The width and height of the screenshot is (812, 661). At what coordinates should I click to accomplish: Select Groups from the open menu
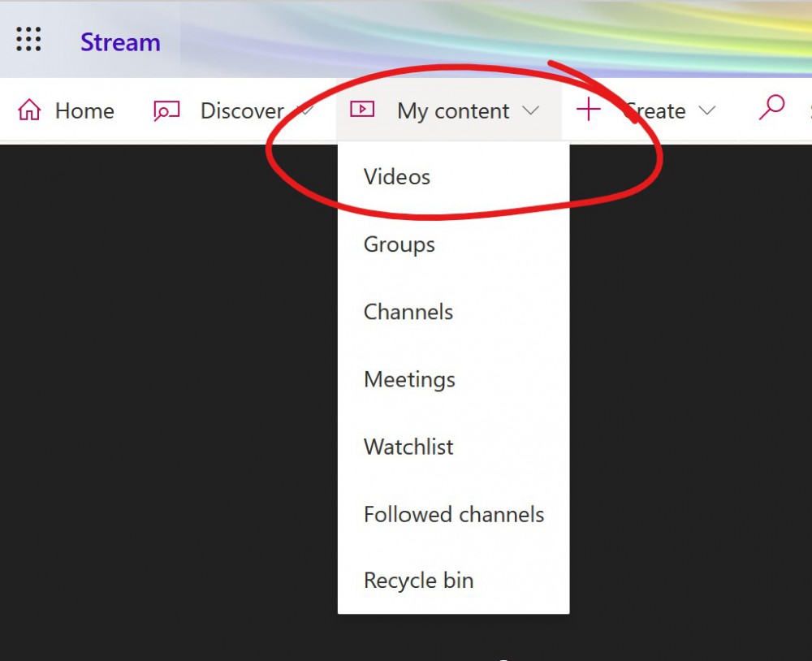399,244
